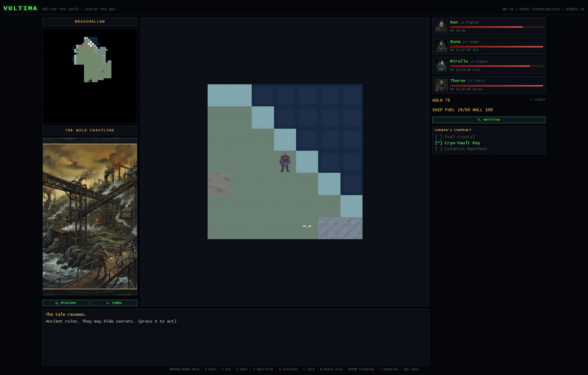Open the V. Abilities panel

489,120
